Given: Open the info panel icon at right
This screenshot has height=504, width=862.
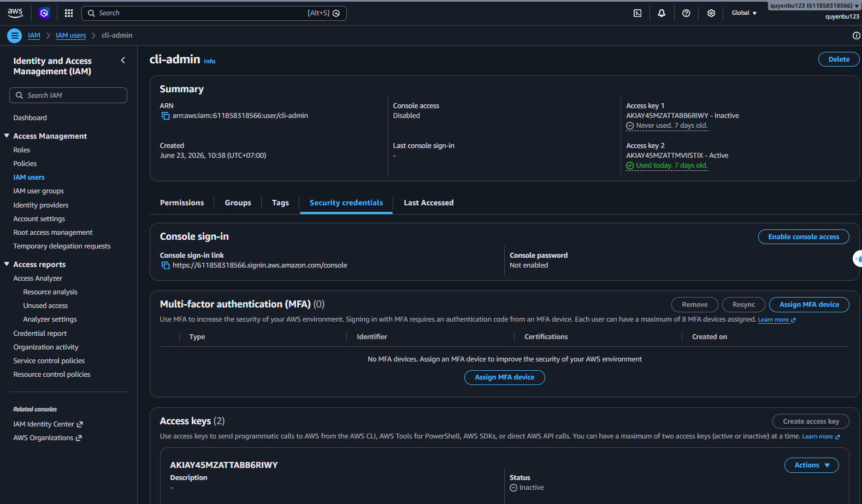Looking at the screenshot, I should 856,35.
